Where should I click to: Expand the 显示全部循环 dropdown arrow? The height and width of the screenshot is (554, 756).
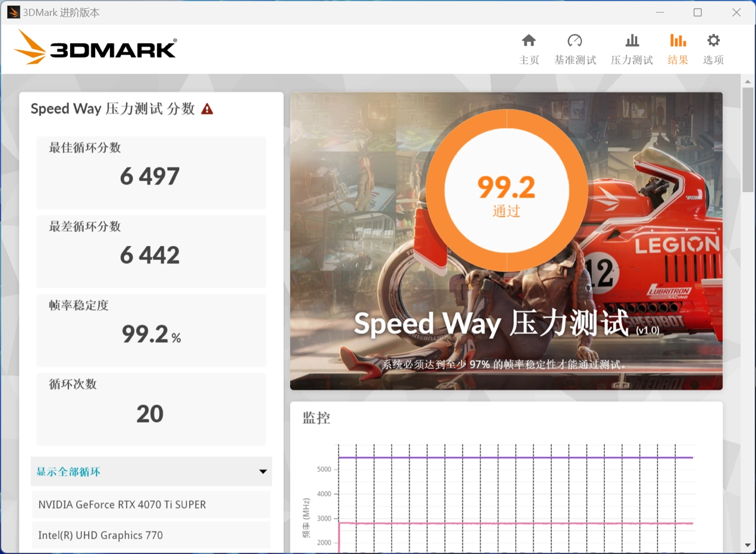[x=262, y=472]
